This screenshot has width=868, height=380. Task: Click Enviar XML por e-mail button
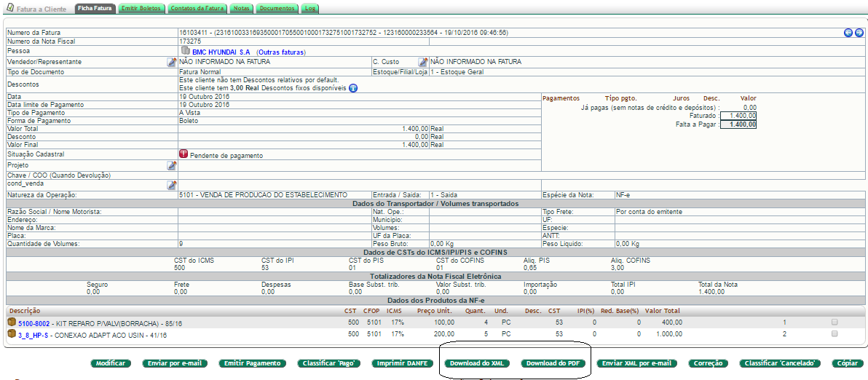click(636, 363)
